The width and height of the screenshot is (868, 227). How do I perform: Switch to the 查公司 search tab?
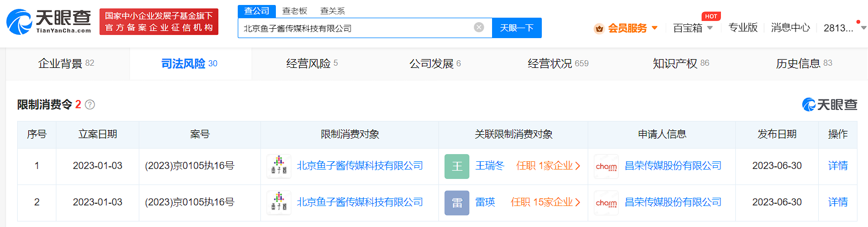click(257, 11)
